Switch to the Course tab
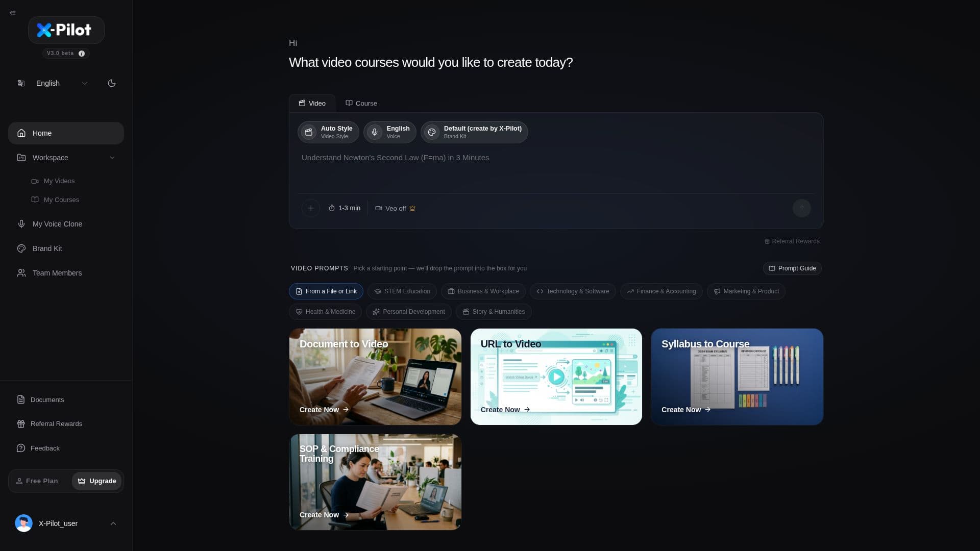Image resolution: width=980 pixels, height=551 pixels. 361,103
